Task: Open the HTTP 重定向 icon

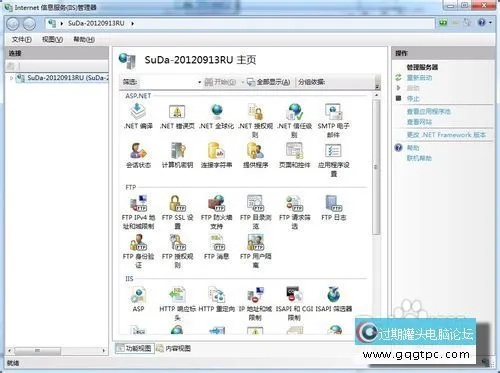Action: point(216,299)
